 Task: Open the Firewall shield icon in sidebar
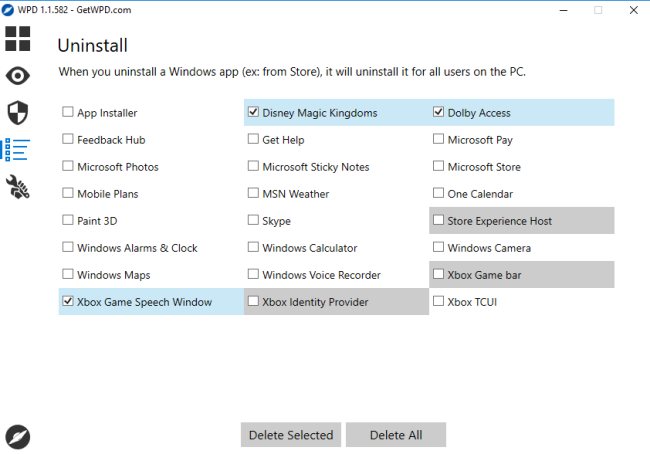point(17,112)
